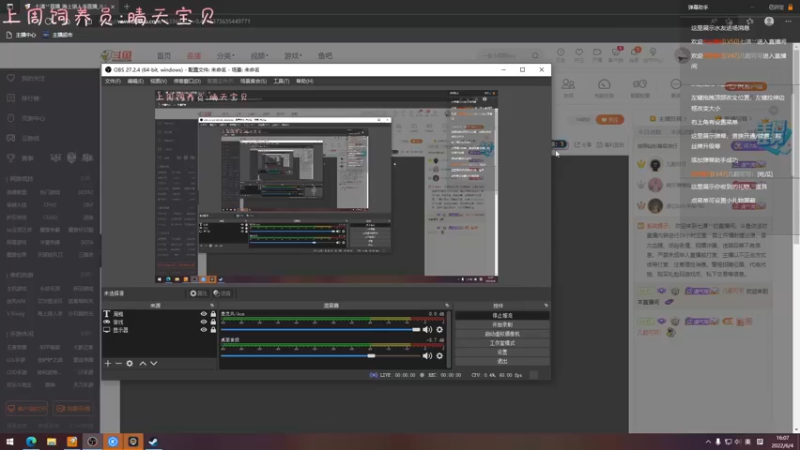This screenshot has height=450, width=800.
Task: Open desktop audio track settings gear
Action: [439, 356]
